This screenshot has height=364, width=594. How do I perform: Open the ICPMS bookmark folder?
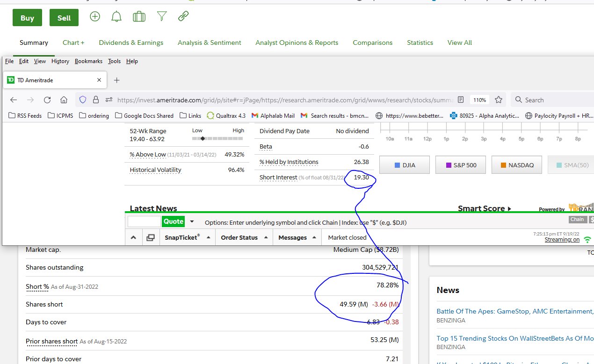click(60, 115)
